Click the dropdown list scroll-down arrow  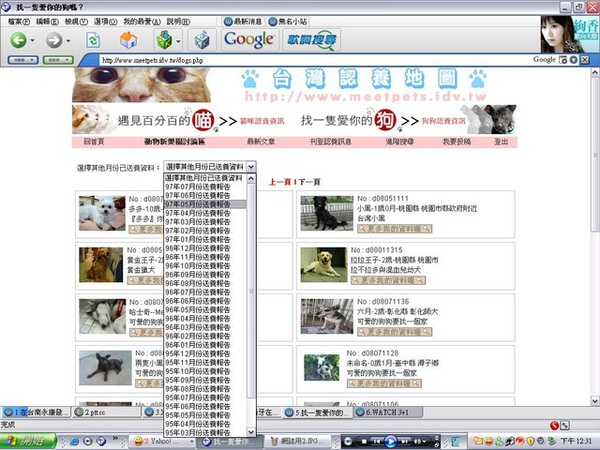tap(251, 432)
